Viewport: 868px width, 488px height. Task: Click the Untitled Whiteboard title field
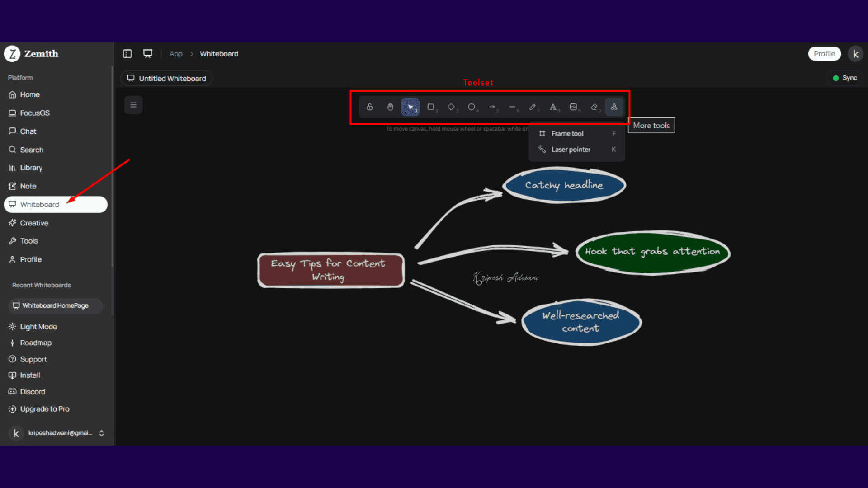172,79
